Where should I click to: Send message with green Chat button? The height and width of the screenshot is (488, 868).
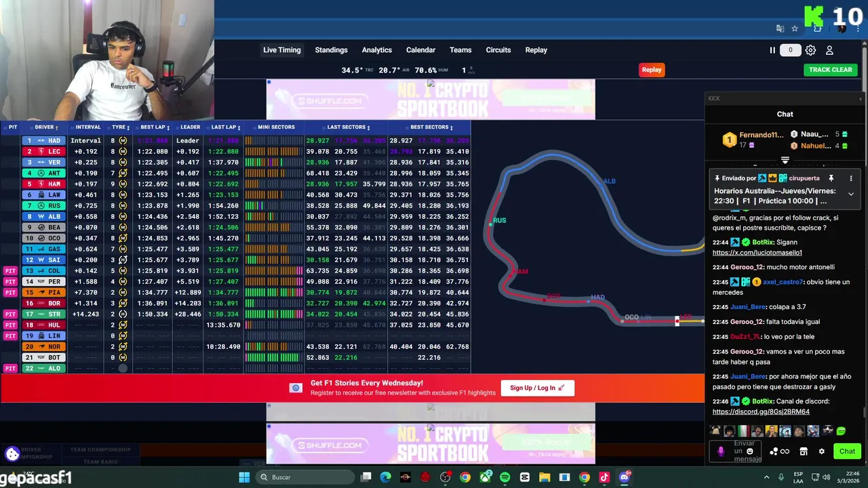click(x=847, y=451)
